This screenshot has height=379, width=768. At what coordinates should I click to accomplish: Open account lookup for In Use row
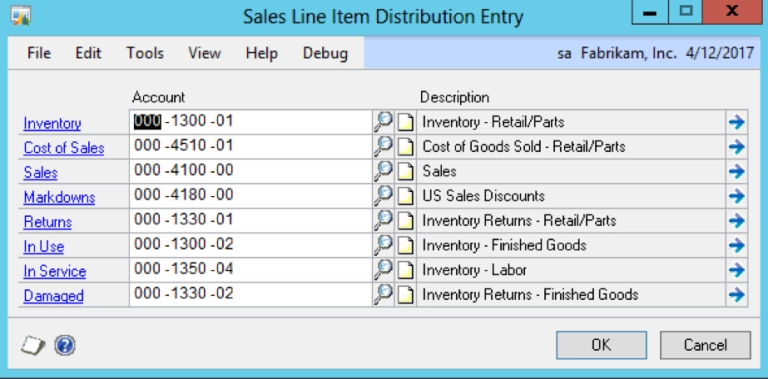[x=384, y=245]
